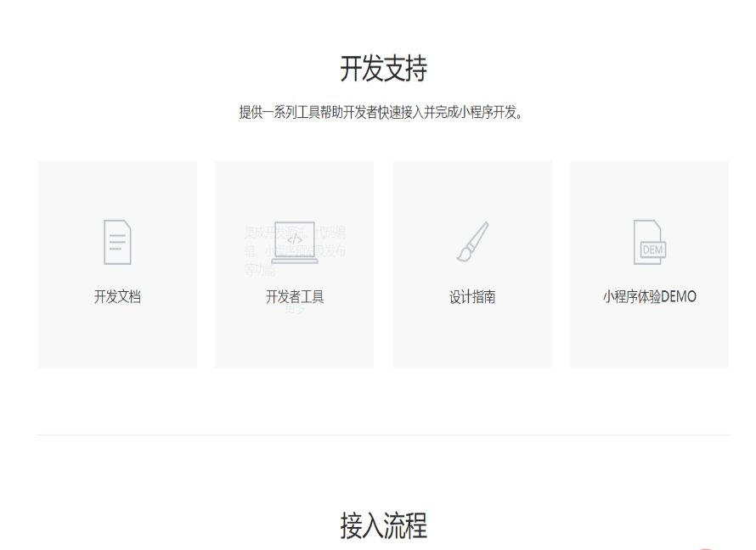Screen dimensions: 756x550
Task: Click the document icon above 开发文档
Action: click(x=117, y=242)
